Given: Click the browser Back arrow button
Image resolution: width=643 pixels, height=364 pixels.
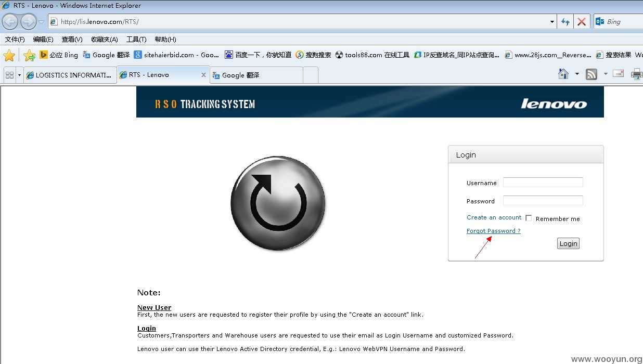Looking at the screenshot, I should 10,21.
